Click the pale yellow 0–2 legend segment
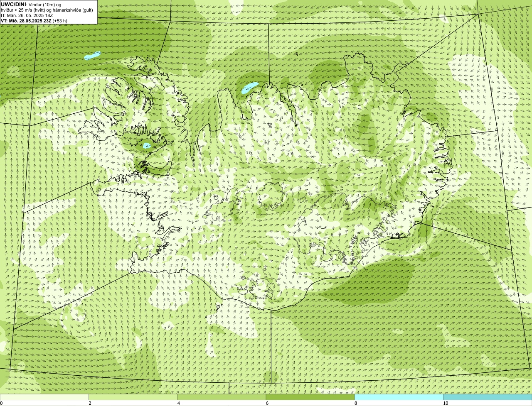The width and height of the screenshot is (532, 406). point(44,397)
